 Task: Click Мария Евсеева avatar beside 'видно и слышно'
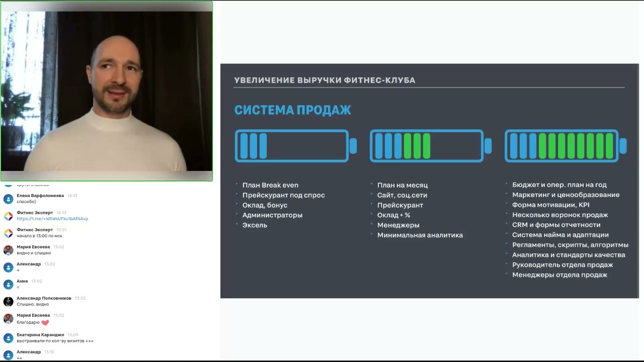point(8,250)
